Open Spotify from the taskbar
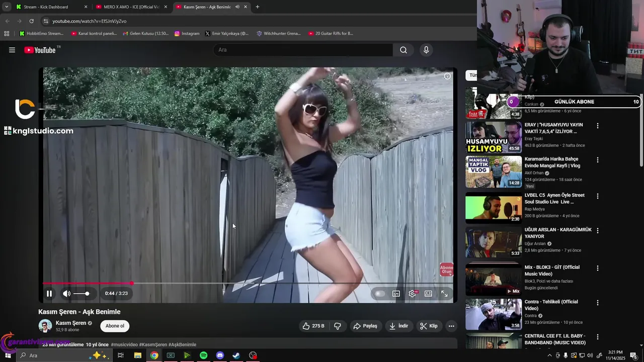Image resolution: width=644 pixels, height=362 pixels. point(203,355)
